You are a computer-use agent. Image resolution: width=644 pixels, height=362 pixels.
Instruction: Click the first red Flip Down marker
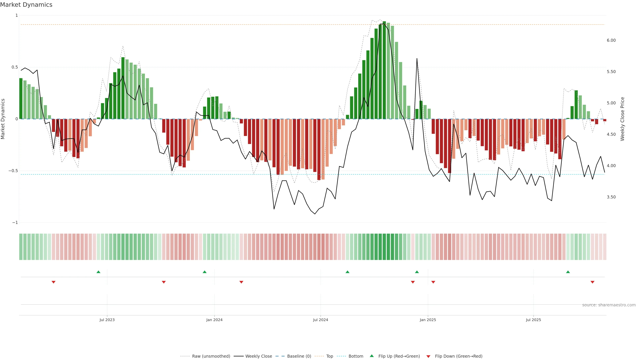coord(53,282)
